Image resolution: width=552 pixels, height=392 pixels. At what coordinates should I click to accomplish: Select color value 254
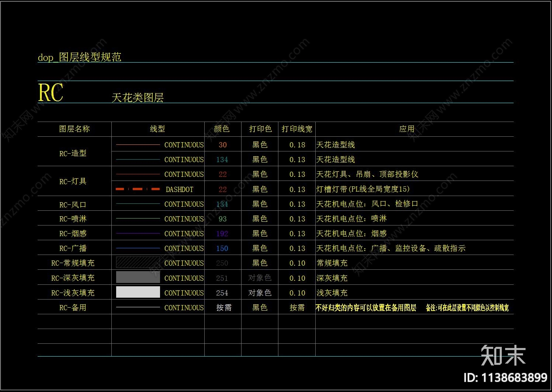coord(222,293)
